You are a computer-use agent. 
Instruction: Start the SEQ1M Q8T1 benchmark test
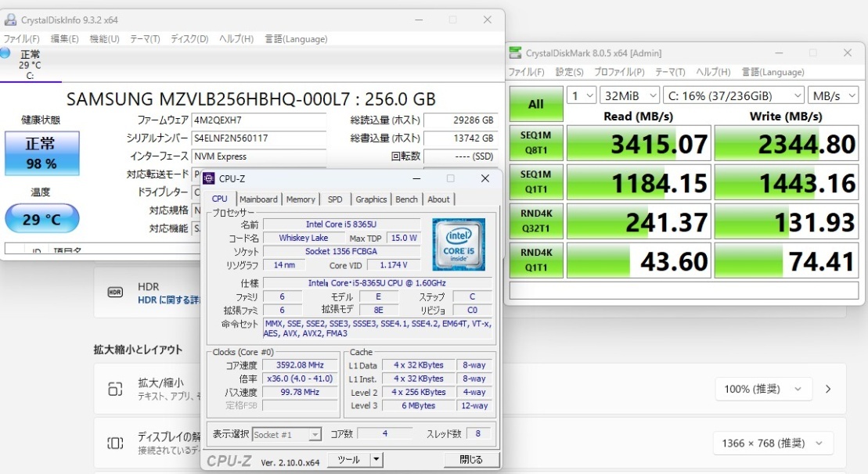tap(535, 143)
